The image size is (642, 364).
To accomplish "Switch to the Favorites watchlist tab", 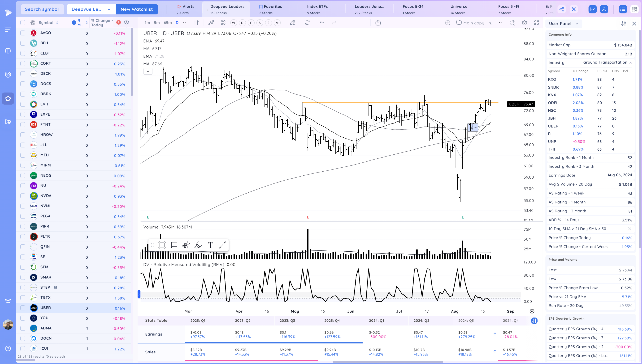I will pyautogui.click(x=270, y=9).
